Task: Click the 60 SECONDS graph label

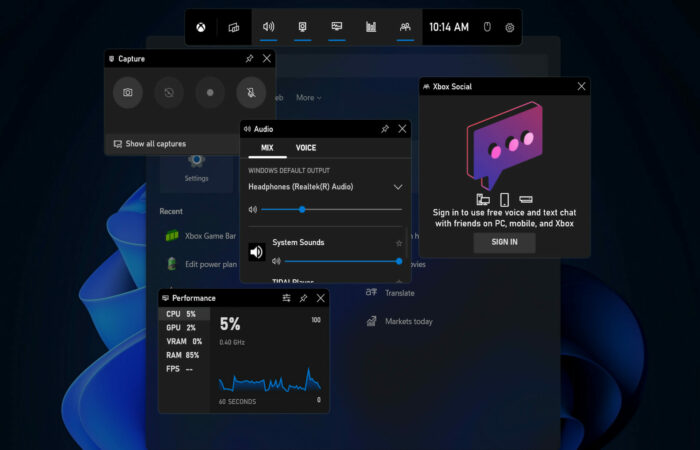Action: coord(237,401)
